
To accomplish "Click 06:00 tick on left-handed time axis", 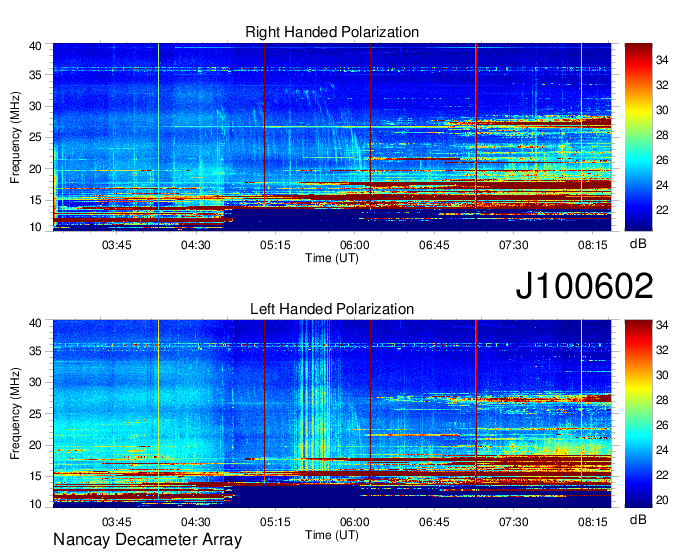I will 354,522.
